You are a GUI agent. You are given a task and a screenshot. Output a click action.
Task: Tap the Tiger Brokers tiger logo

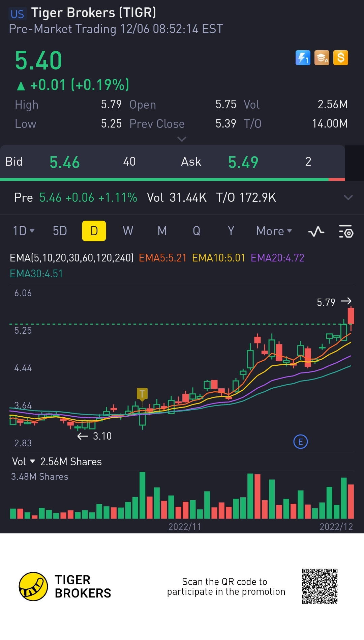[33, 586]
